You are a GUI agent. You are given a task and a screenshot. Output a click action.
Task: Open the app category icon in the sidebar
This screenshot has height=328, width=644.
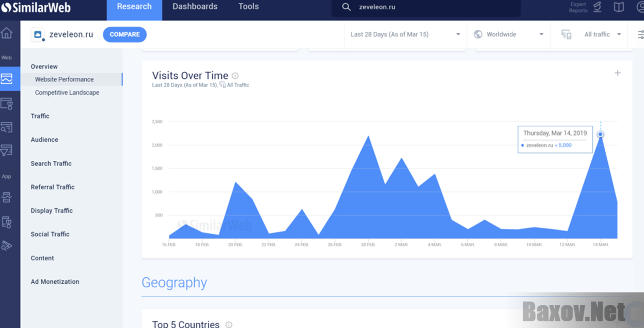pos(7,222)
